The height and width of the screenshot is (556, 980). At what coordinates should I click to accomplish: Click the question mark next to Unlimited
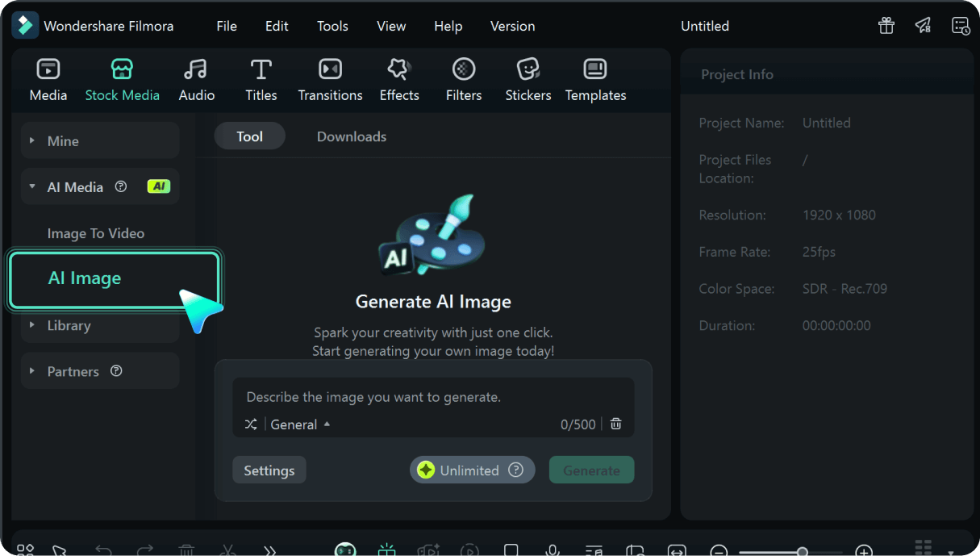[x=516, y=470]
